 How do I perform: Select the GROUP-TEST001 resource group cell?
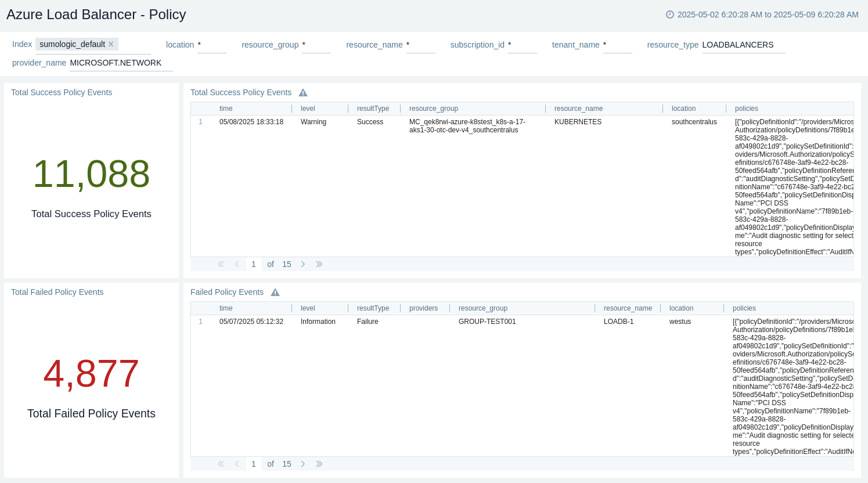(487, 322)
